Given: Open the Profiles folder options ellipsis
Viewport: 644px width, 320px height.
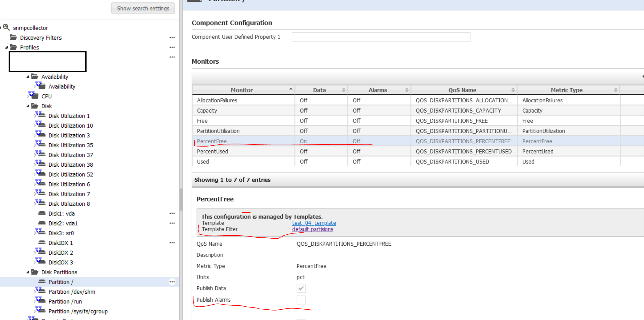Looking at the screenshot, I should pos(172,47).
